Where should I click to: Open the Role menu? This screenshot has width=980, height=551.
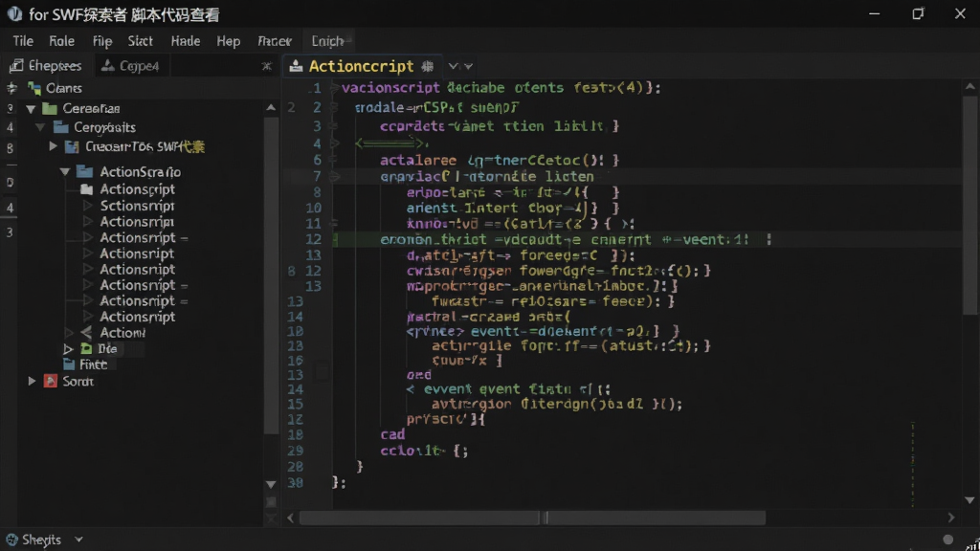pyautogui.click(x=62, y=41)
